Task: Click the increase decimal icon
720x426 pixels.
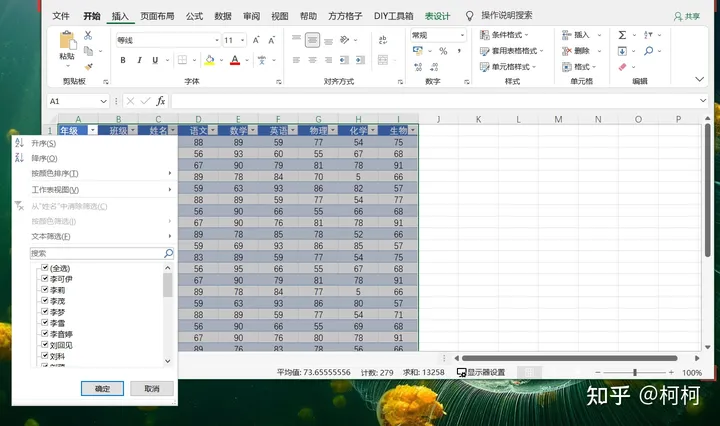Action: pyautogui.click(x=418, y=67)
